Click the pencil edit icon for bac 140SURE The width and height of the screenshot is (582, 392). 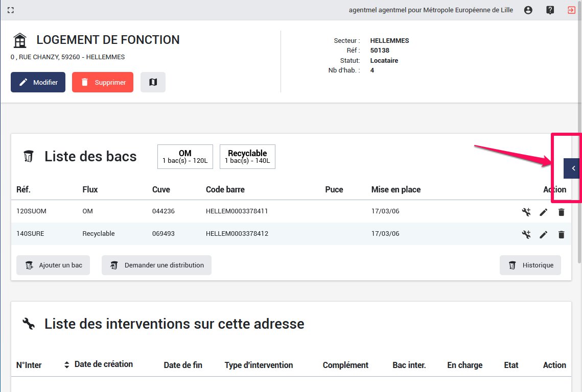tap(543, 234)
